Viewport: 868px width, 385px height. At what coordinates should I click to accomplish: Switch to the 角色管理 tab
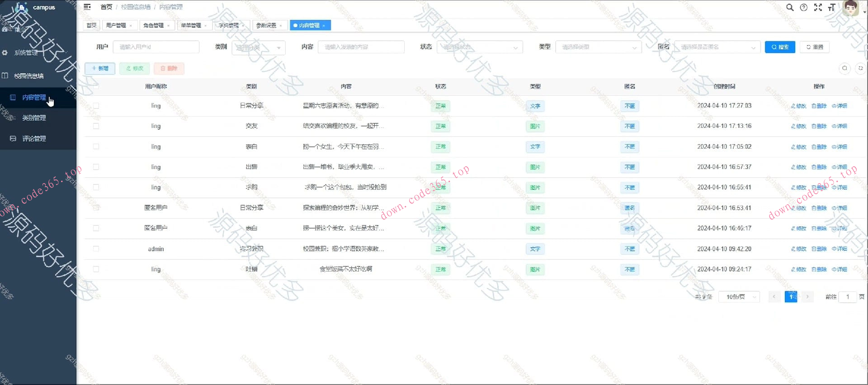[x=156, y=25]
